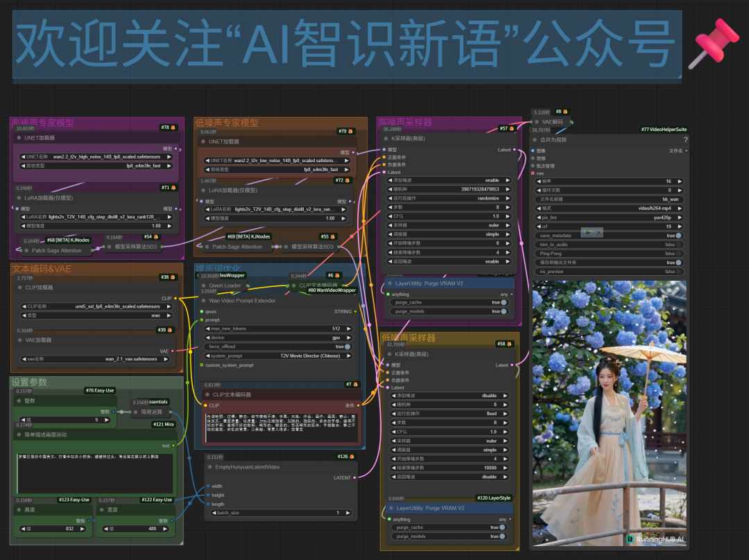Collapse K采样器(高级) node in 低噪声采样器 group

[389, 354]
